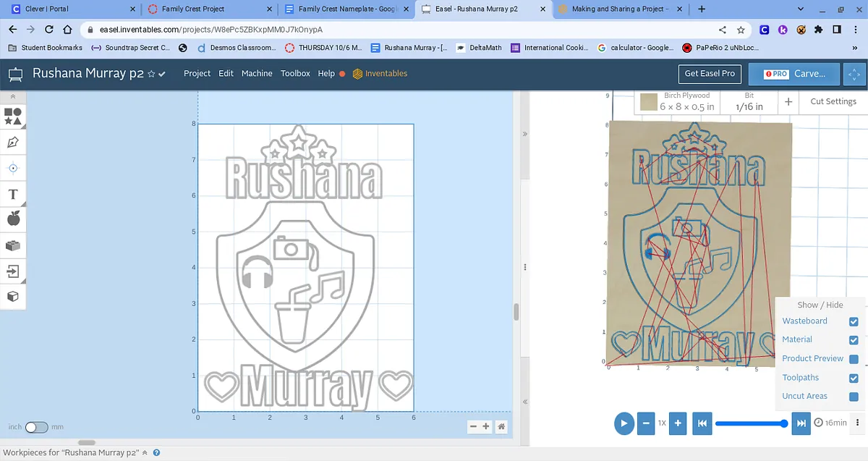868x461 pixels.
Task: Open the simulation more options menu
Action: (x=857, y=423)
